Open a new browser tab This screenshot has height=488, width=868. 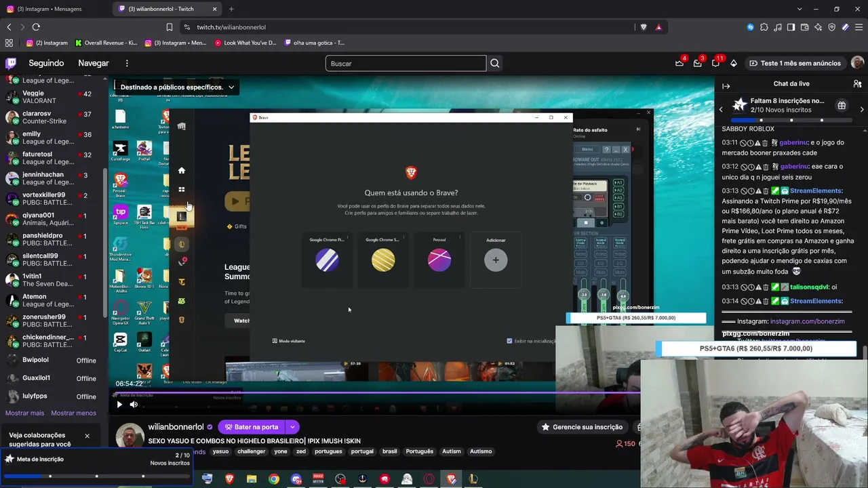pyautogui.click(x=231, y=9)
